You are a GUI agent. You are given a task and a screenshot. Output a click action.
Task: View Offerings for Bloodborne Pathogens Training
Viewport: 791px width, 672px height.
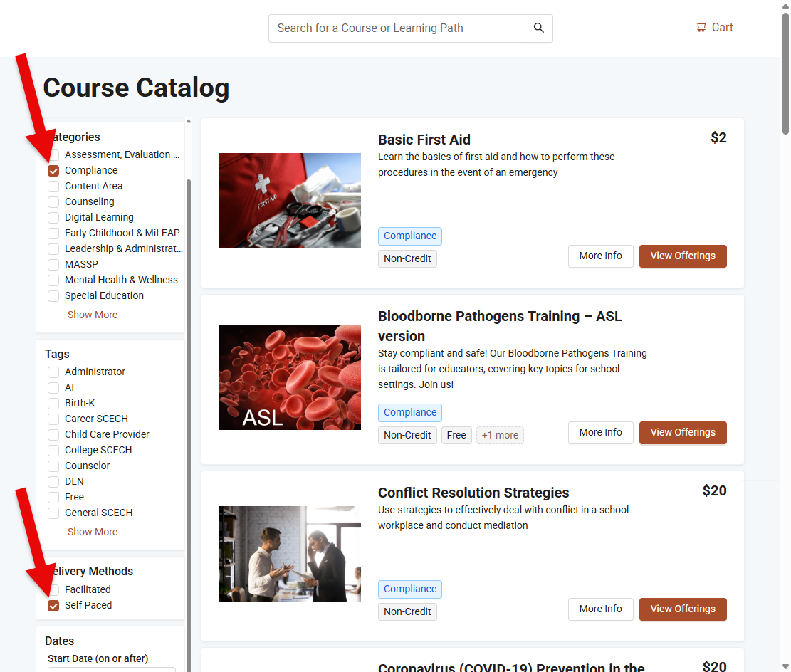683,432
